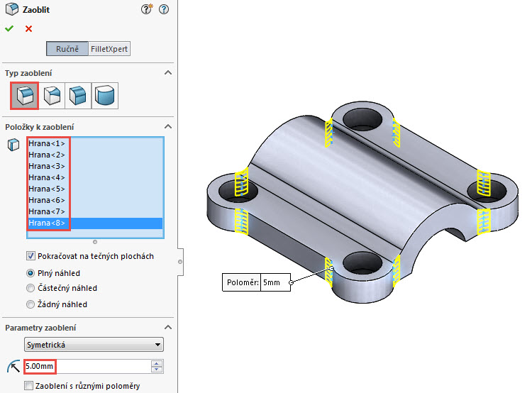The height and width of the screenshot is (393, 532).
Task: Switch to Ručně tab
Action: 67,49
